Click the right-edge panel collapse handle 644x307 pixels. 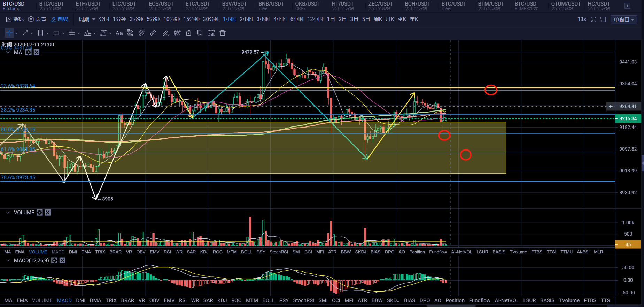pyautogui.click(x=643, y=164)
